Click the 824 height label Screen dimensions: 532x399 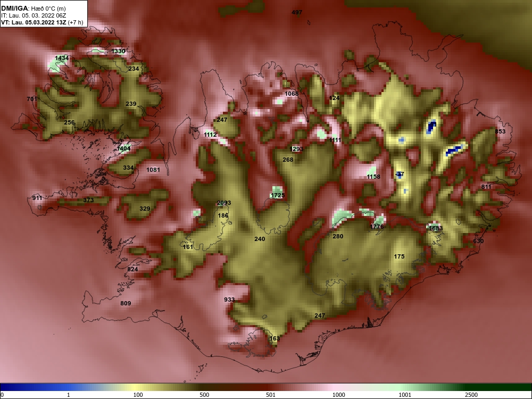132,269
